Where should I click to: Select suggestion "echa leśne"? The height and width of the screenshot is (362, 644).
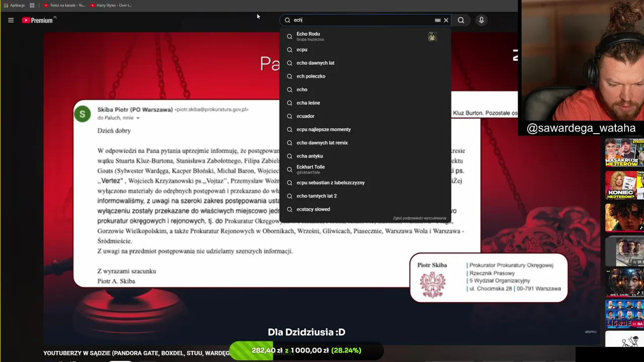pos(365,103)
